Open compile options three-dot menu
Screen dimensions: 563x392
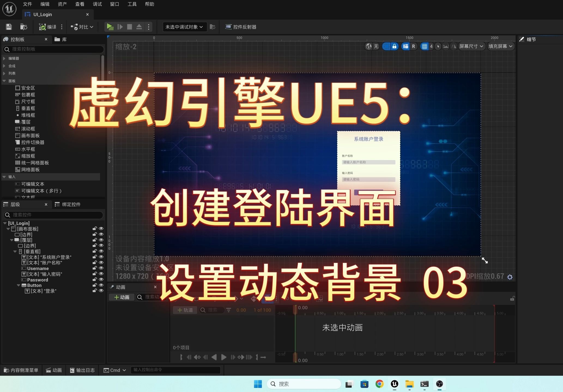[62, 27]
